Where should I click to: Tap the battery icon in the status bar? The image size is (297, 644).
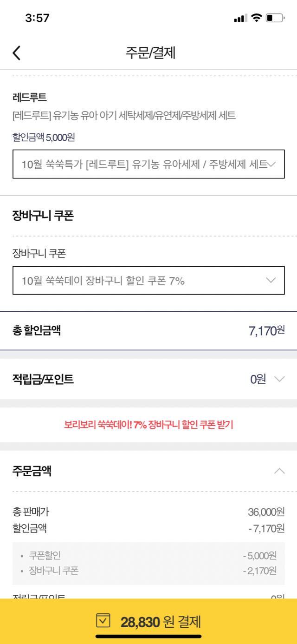click(x=275, y=18)
